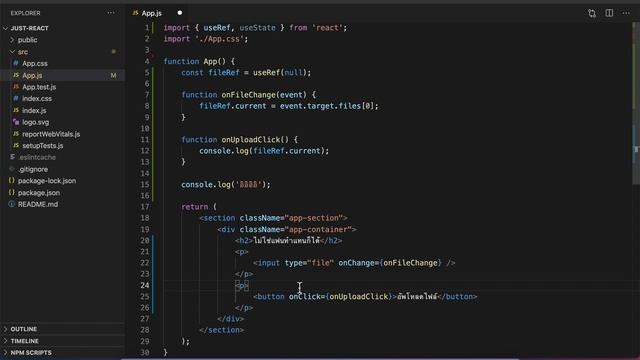
Task: Click on onFileChange function name line 7
Action: 249,95
